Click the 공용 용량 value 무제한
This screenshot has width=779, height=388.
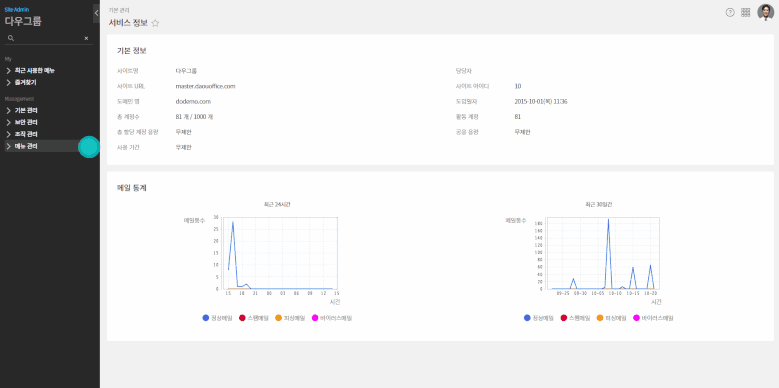pos(523,132)
